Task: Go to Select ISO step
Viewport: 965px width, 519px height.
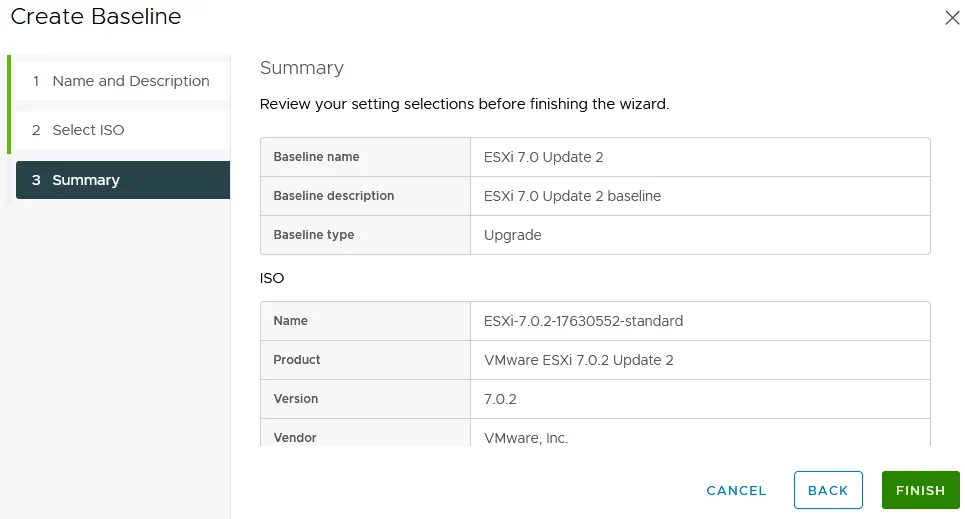Action: pyautogui.click(x=88, y=130)
